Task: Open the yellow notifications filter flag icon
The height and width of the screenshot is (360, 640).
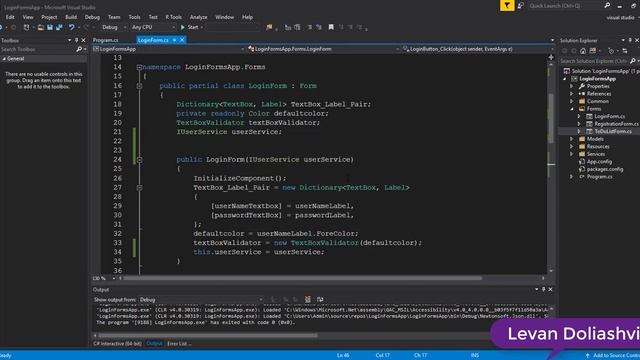Action: click(507, 5)
